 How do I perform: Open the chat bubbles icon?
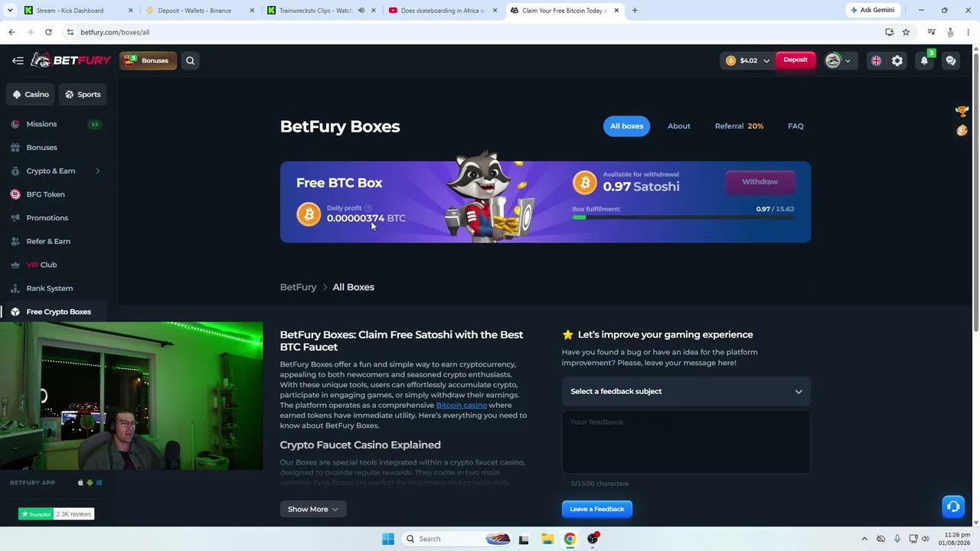951,60
